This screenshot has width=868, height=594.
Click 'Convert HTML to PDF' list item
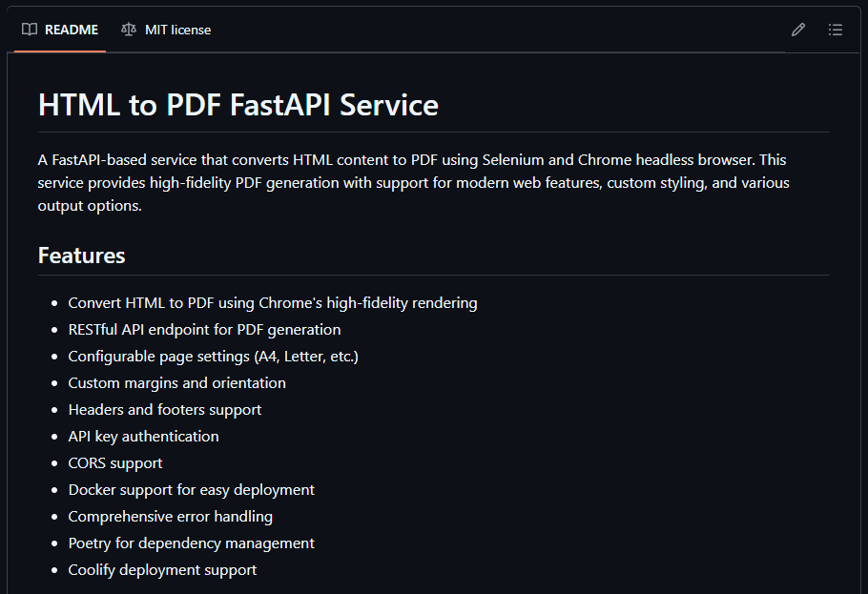click(273, 303)
